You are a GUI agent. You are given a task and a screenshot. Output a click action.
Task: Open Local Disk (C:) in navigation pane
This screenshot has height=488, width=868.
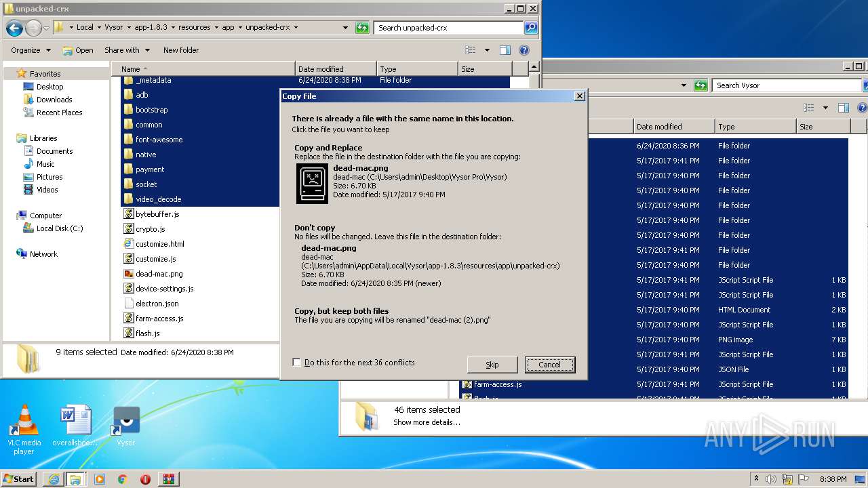coord(60,228)
